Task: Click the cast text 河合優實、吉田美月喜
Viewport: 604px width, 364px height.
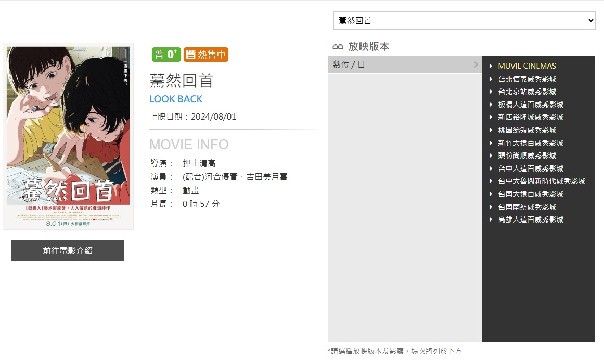Action: tap(246, 177)
